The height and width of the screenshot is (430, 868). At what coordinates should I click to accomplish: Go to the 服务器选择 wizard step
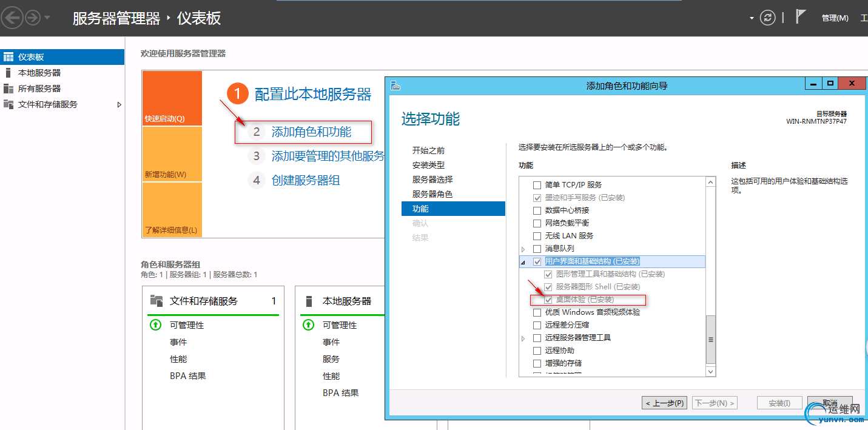point(432,180)
